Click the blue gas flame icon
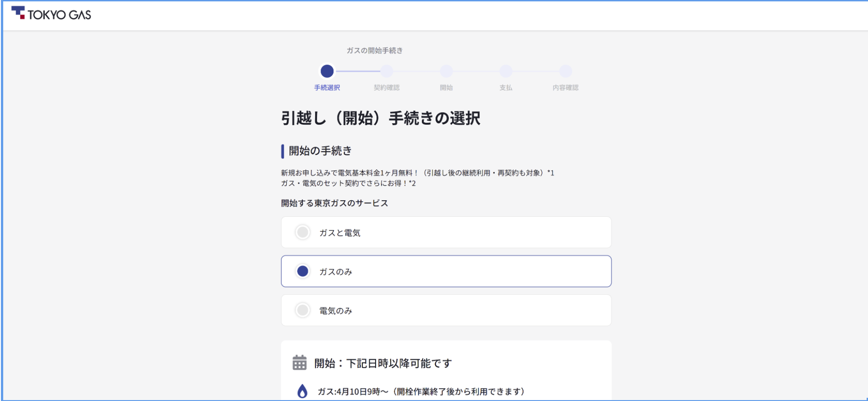 302,391
